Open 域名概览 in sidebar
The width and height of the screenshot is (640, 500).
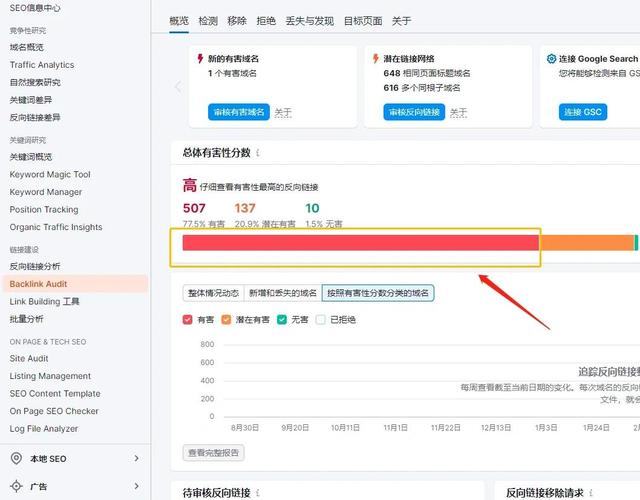27,47
